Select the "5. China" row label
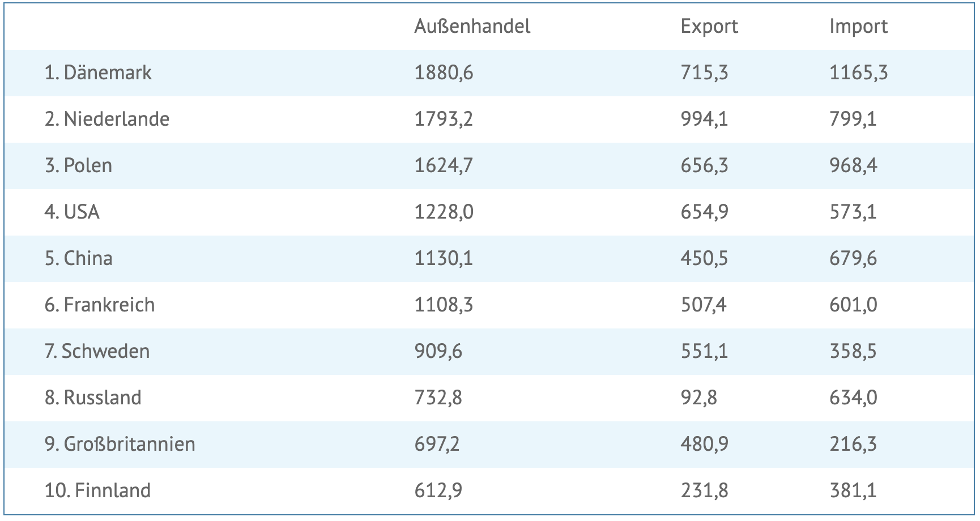The height and width of the screenshot is (521, 980). [78, 258]
